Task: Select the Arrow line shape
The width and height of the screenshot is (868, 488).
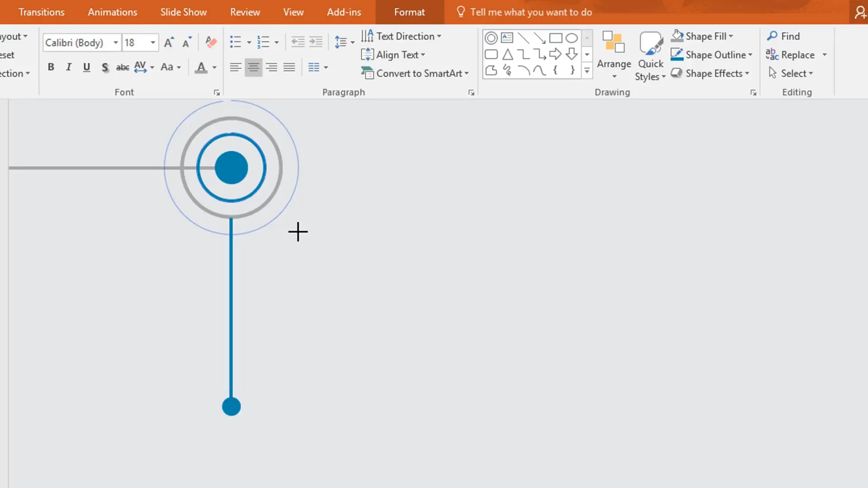Action: point(539,38)
